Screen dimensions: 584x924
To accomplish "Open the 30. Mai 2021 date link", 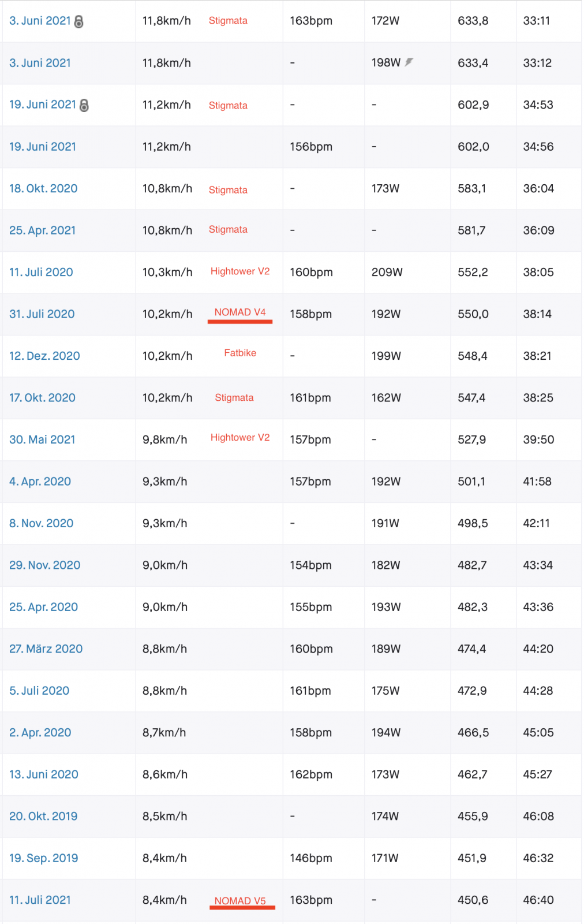I will pyautogui.click(x=42, y=439).
